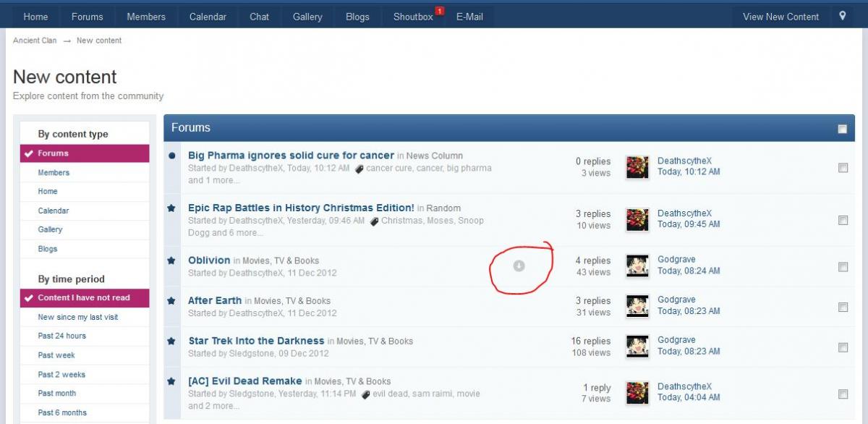Open the E-Mail tab in navbar

pos(469,17)
